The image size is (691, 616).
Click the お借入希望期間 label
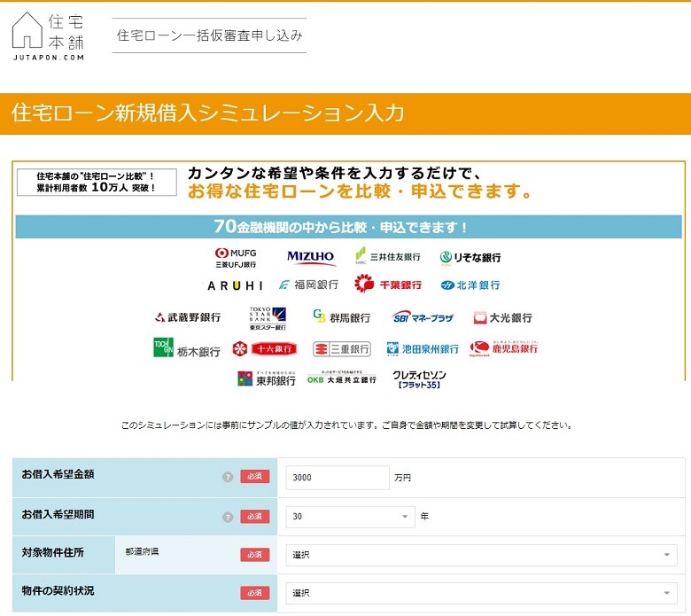pyautogui.click(x=58, y=514)
